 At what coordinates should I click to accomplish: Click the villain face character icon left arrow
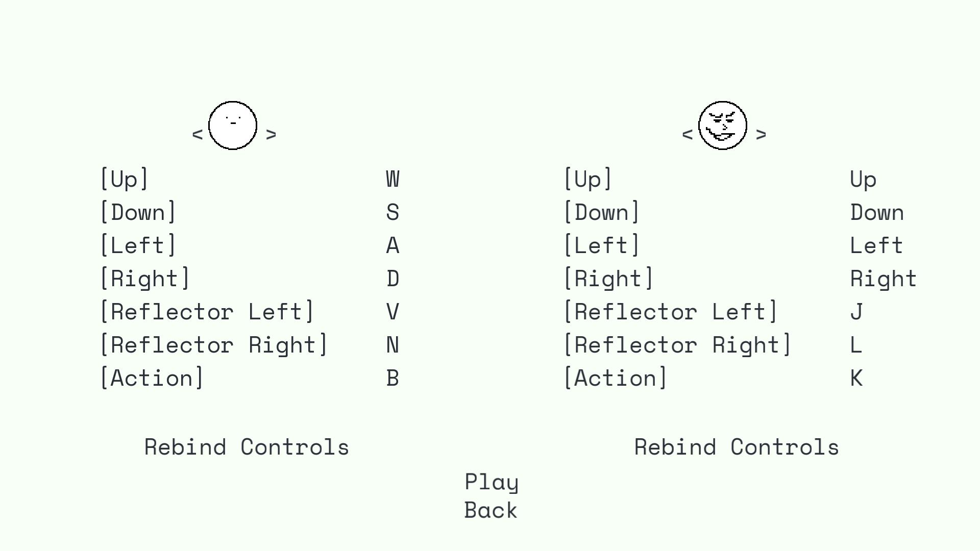click(687, 133)
